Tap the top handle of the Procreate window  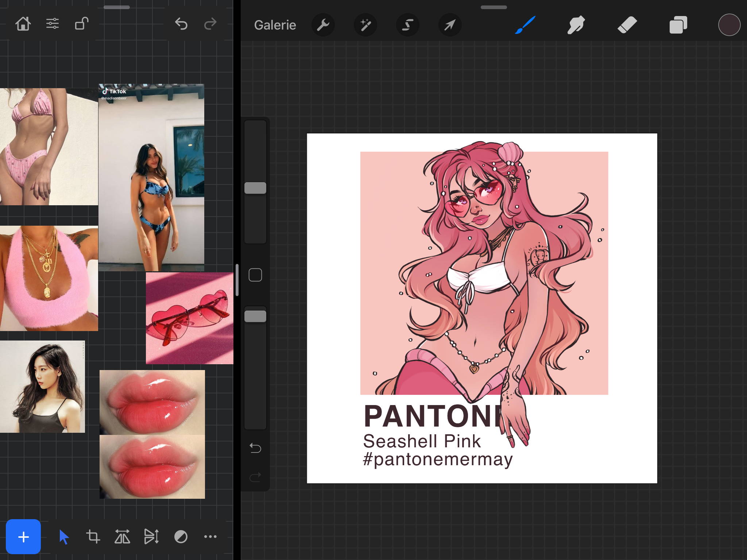point(494,7)
